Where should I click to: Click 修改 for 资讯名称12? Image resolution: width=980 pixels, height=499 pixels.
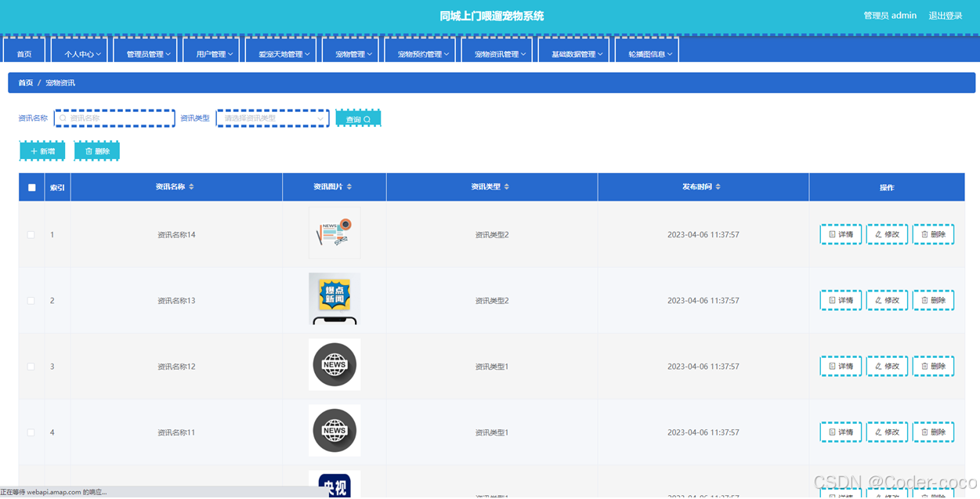pyautogui.click(x=887, y=366)
